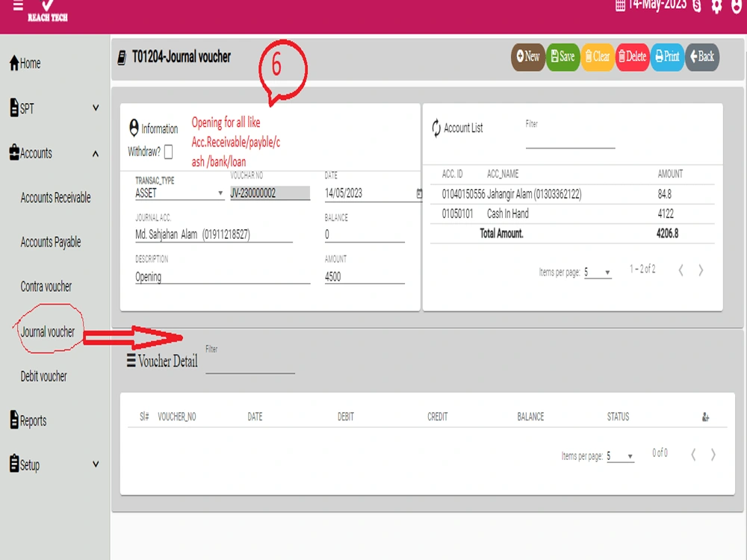Expand the SPT sidebar menu
The height and width of the screenshot is (560, 747).
pos(55,108)
